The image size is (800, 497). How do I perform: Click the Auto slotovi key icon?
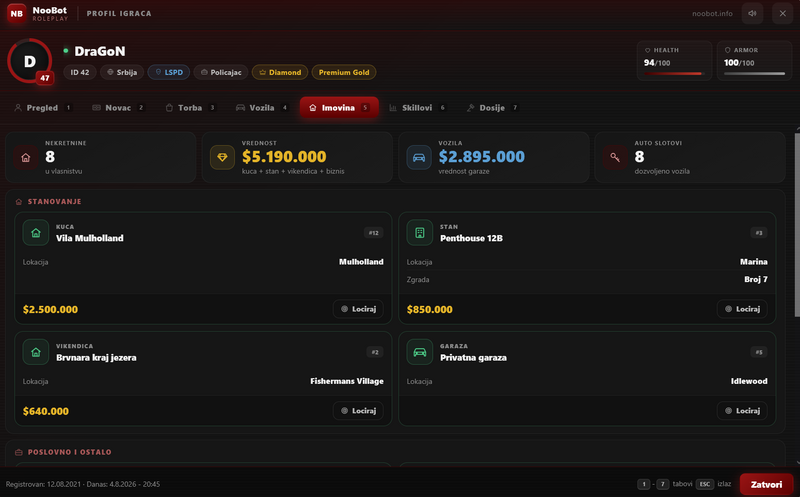pyautogui.click(x=615, y=158)
